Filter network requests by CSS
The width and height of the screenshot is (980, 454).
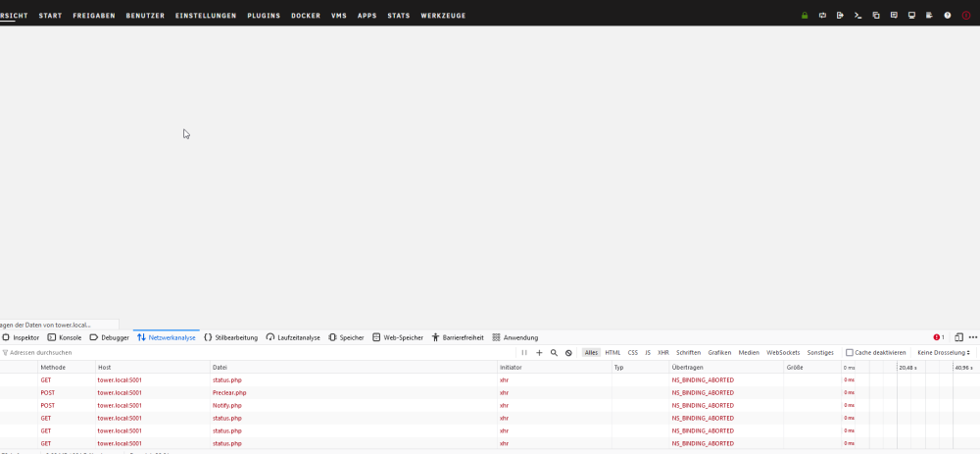coord(633,353)
